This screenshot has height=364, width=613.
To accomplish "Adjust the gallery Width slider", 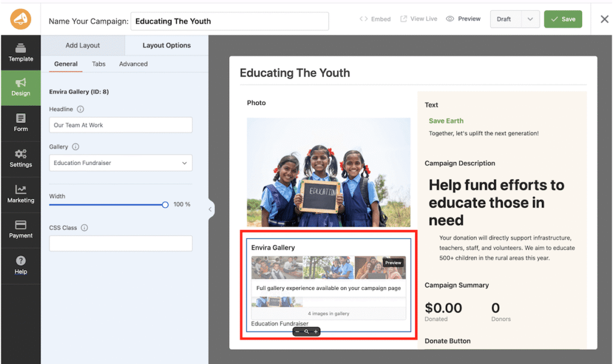I will [x=165, y=204].
